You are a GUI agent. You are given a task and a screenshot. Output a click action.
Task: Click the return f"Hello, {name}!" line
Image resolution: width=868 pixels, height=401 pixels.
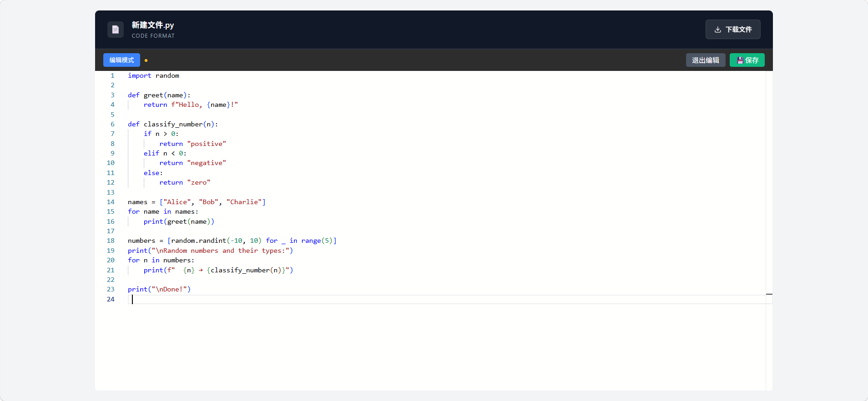click(x=191, y=105)
